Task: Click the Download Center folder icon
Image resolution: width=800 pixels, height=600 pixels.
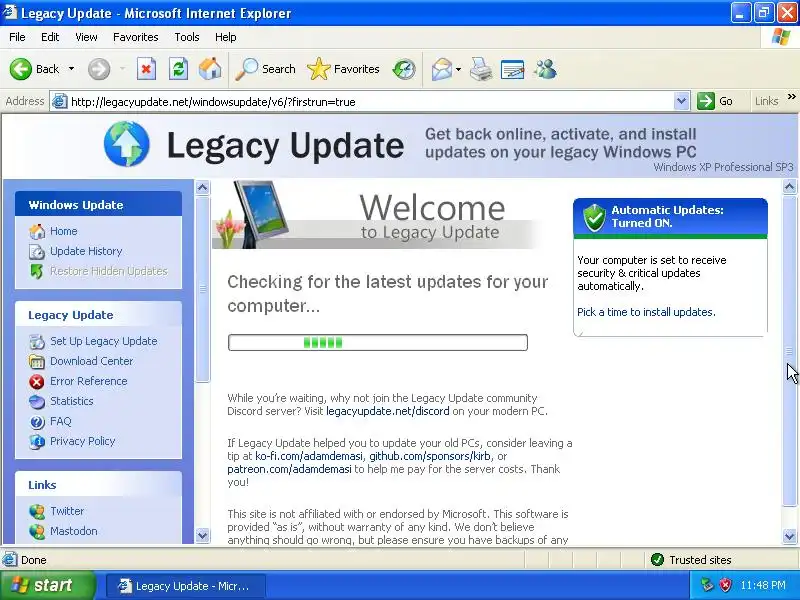Action: click(37, 361)
